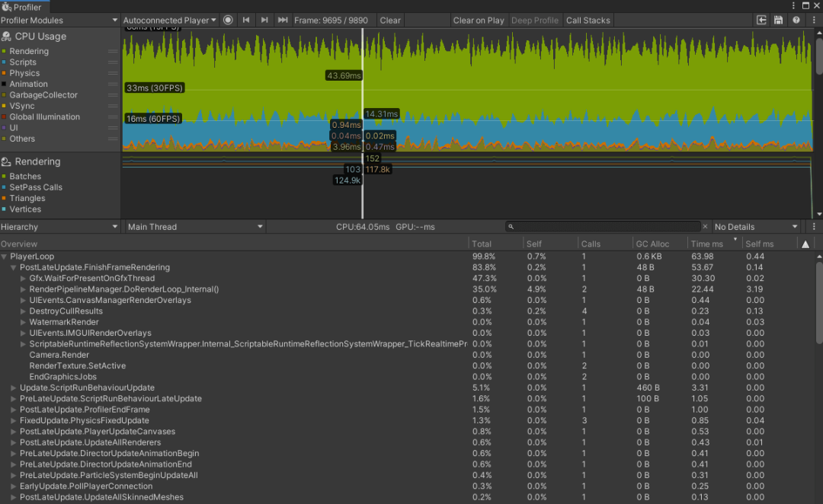Click the record profiling button
The height and width of the screenshot is (504, 823).
coord(228,20)
